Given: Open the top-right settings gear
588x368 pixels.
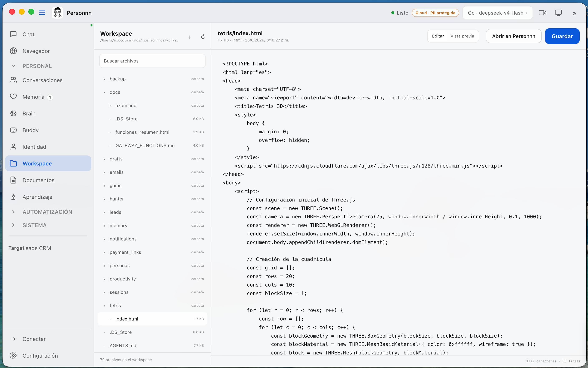Looking at the screenshot, I should tap(574, 14).
